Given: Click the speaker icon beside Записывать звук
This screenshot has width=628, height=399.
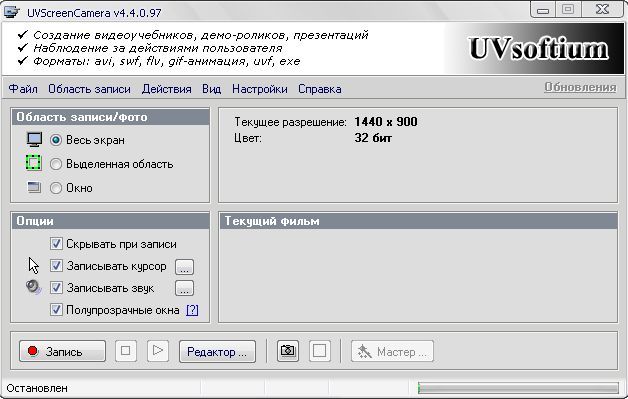Looking at the screenshot, I should pyautogui.click(x=33, y=287).
